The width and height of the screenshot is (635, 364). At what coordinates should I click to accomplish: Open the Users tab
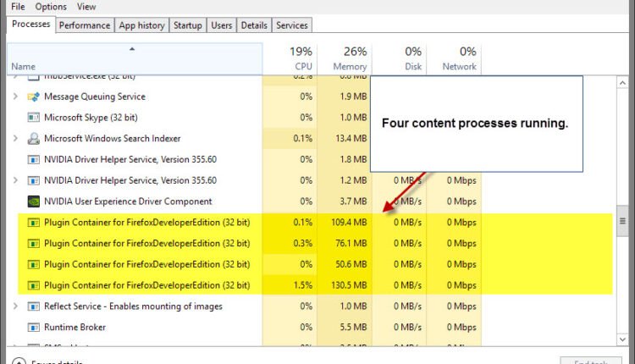click(x=222, y=25)
